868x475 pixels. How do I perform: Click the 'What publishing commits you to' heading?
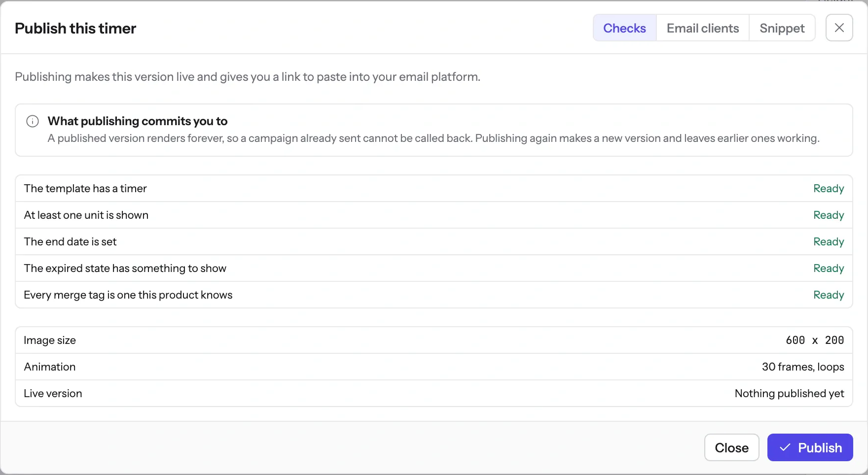click(x=138, y=121)
